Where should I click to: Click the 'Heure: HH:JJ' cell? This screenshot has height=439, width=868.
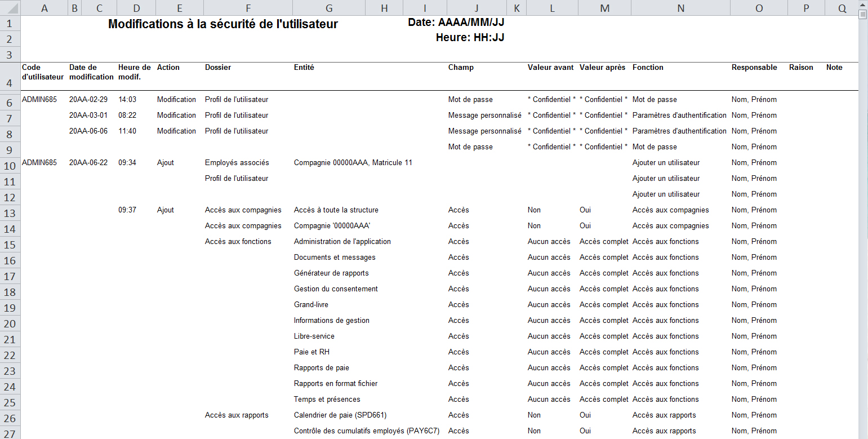470,38
